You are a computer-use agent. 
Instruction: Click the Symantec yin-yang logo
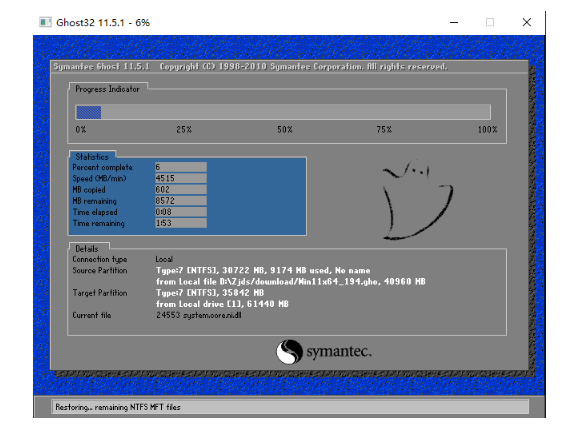[289, 351]
